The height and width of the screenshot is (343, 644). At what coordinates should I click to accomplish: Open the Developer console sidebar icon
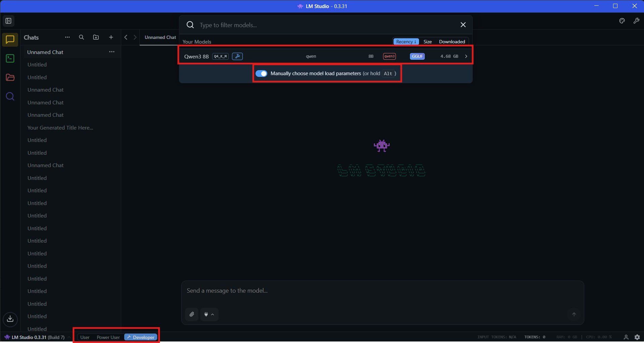click(x=10, y=59)
